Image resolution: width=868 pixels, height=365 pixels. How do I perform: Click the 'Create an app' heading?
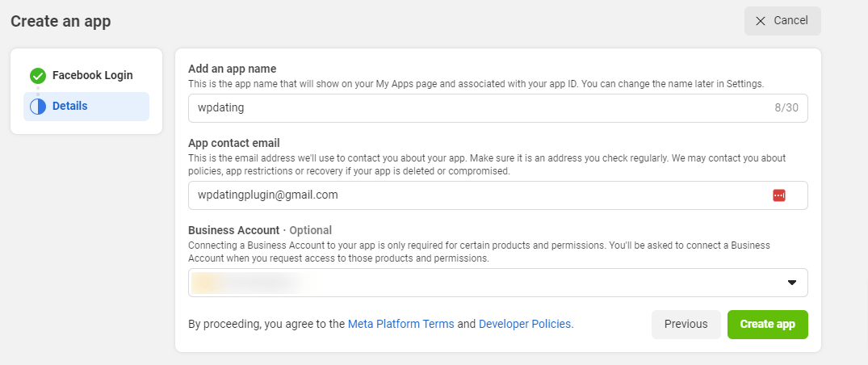(x=61, y=21)
